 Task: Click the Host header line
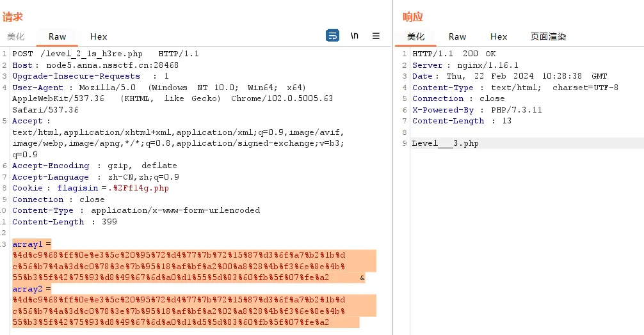pos(95,65)
